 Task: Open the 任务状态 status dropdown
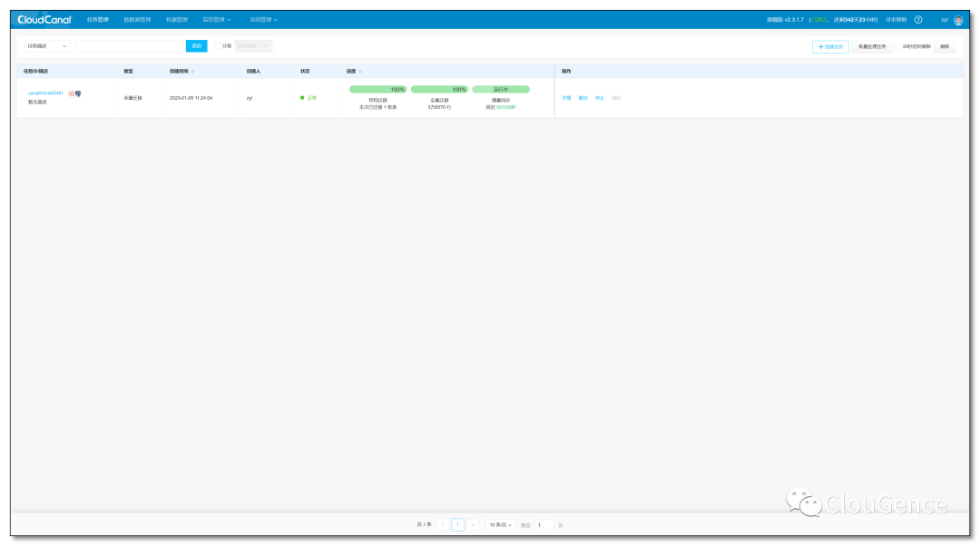[x=253, y=46]
